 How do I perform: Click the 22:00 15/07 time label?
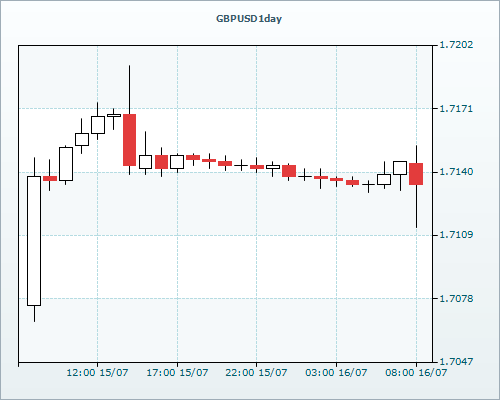[x=256, y=373]
